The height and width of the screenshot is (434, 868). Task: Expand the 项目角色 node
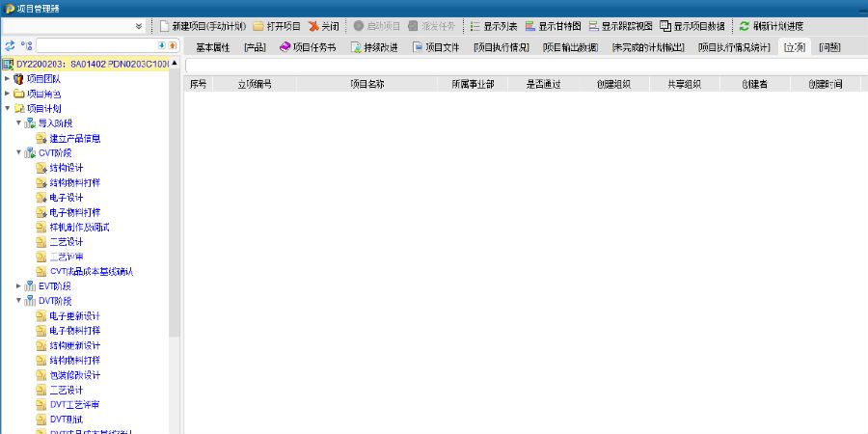[x=7, y=94]
